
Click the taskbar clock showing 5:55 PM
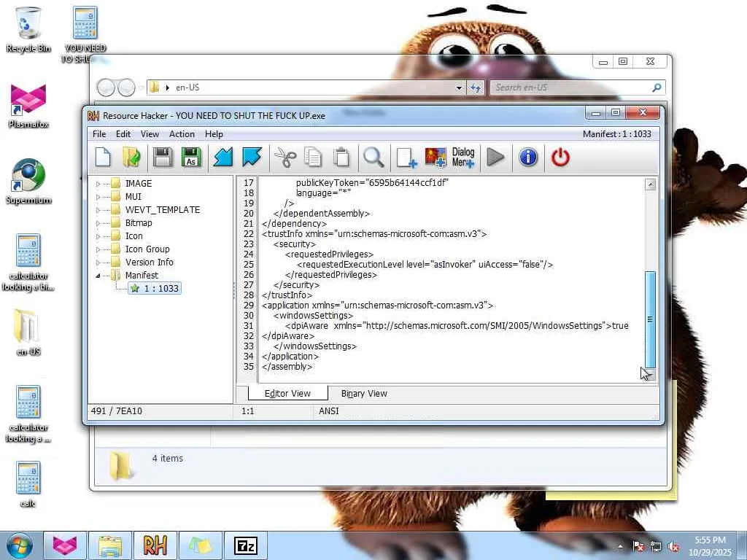[x=710, y=546]
